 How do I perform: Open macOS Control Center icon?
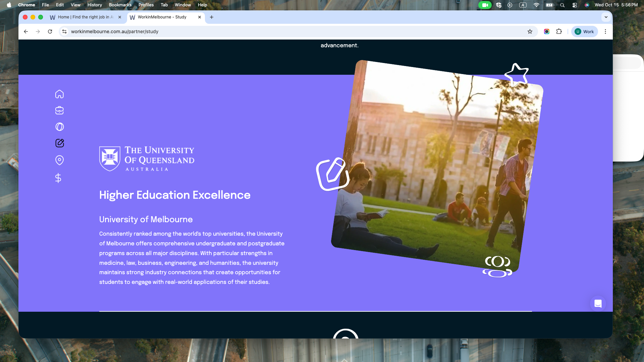click(575, 5)
